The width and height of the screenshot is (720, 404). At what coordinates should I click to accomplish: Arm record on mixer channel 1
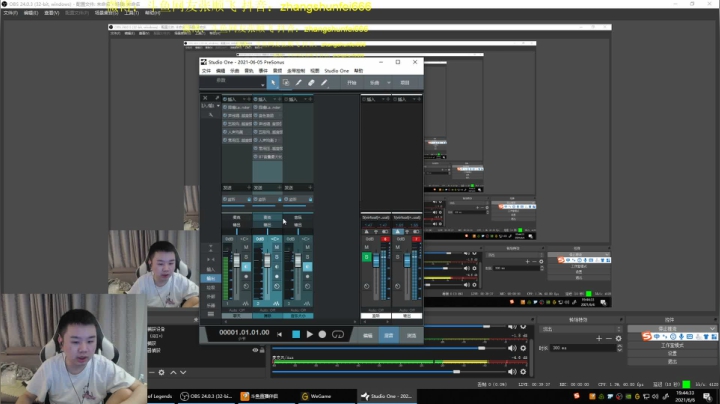point(246,276)
